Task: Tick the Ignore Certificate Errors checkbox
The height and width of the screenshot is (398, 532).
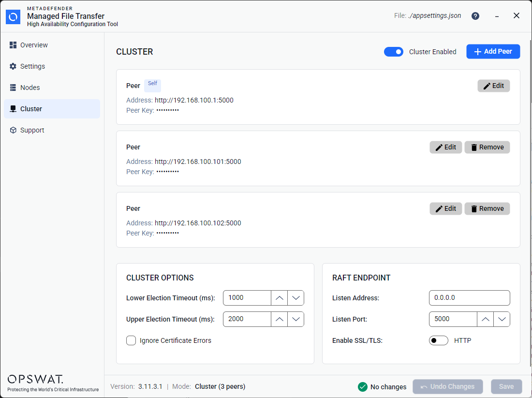Action: pyautogui.click(x=131, y=340)
